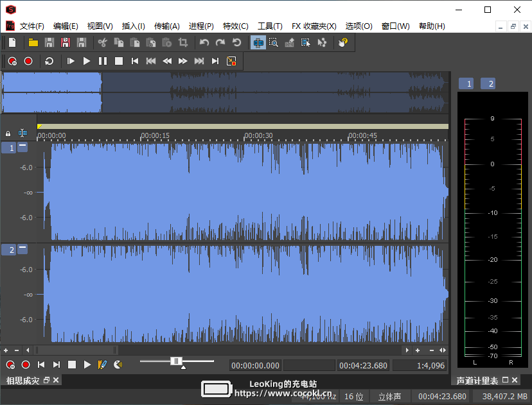Save the file with the first floppy disk icon
This screenshot has width=532, height=405.
49,42
